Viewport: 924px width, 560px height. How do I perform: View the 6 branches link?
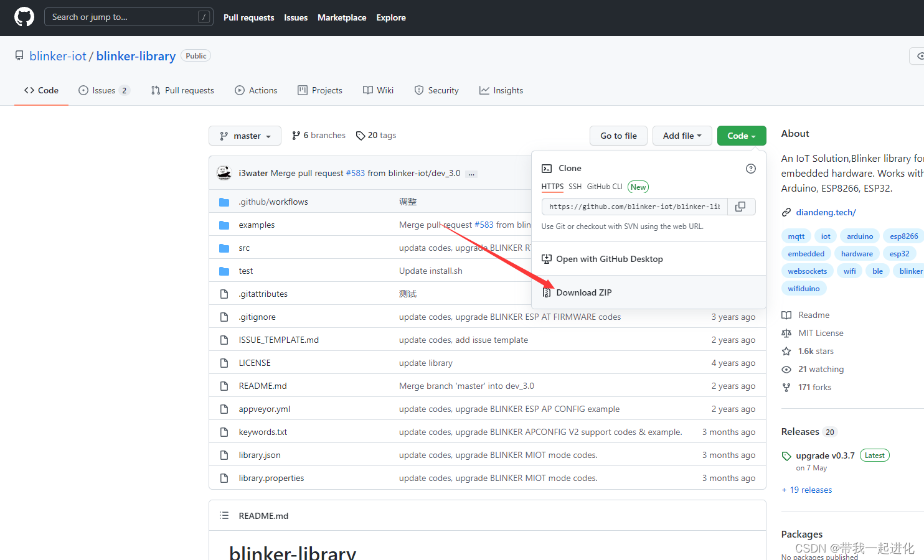click(x=319, y=135)
